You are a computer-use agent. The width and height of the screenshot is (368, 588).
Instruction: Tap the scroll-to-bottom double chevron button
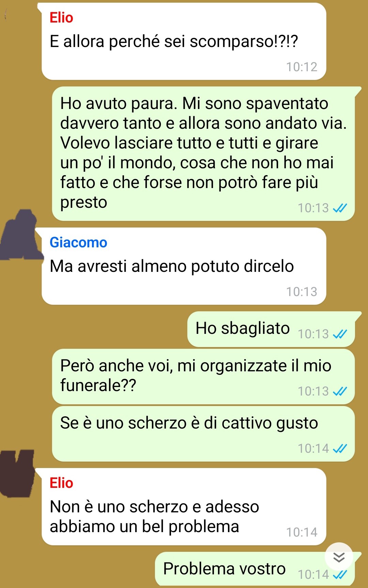[339, 557]
